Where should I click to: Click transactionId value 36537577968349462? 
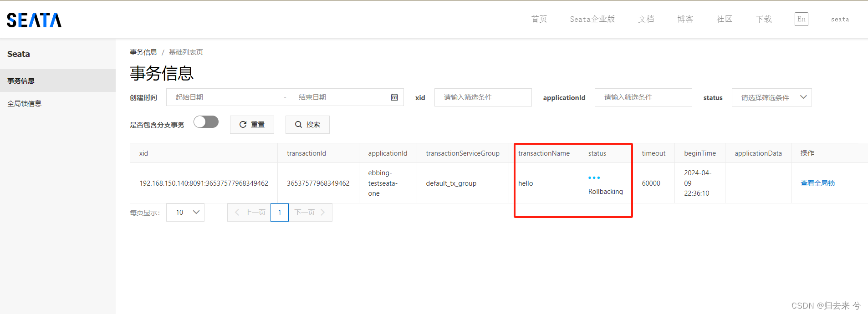pos(318,183)
